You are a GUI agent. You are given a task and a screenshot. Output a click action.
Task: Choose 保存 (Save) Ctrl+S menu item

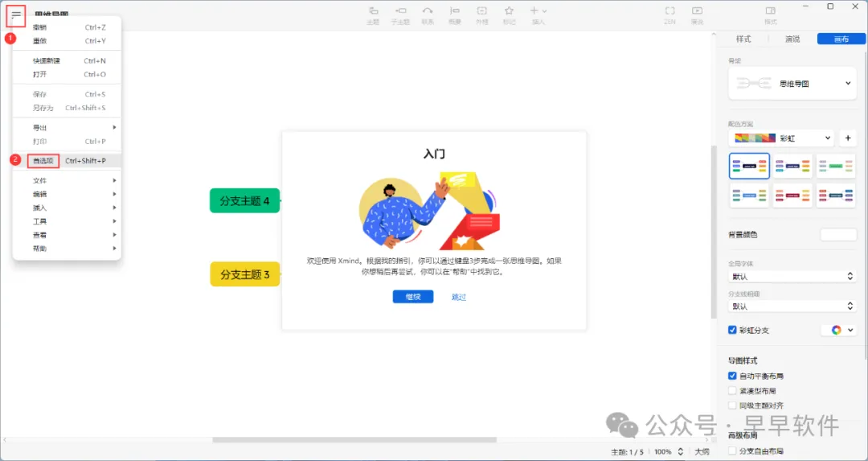[x=67, y=94]
